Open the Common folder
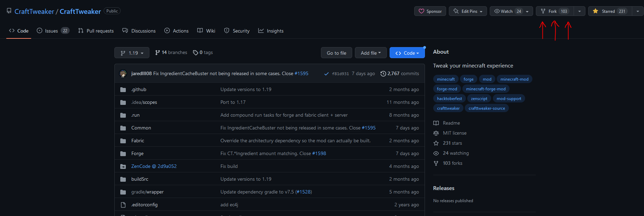Screen dimensions: 644x216 pyautogui.click(x=141, y=128)
